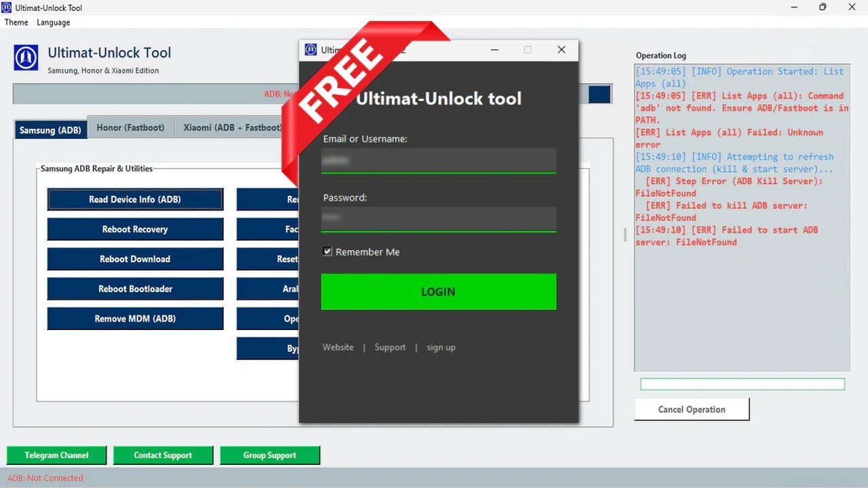Open the Website link in login dialog
The image size is (868, 488).
click(x=338, y=347)
